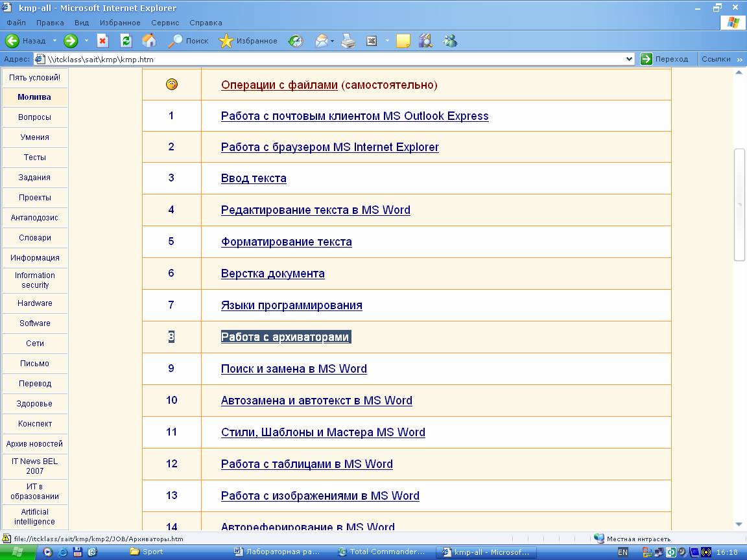Click the Переход go button
This screenshot has height=560, width=747.
pos(665,59)
